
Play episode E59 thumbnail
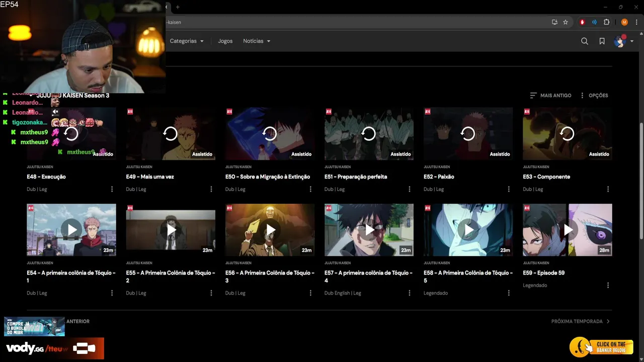click(567, 230)
